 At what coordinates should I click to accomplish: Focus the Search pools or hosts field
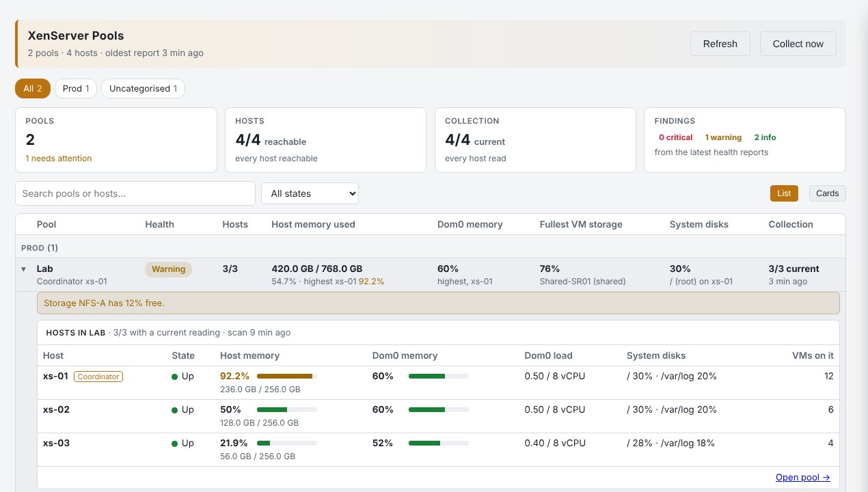[135, 193]
